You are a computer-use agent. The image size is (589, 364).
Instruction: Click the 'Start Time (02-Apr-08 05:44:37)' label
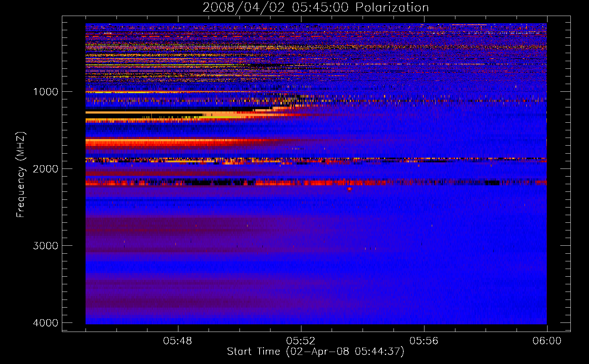pos(316,352)
